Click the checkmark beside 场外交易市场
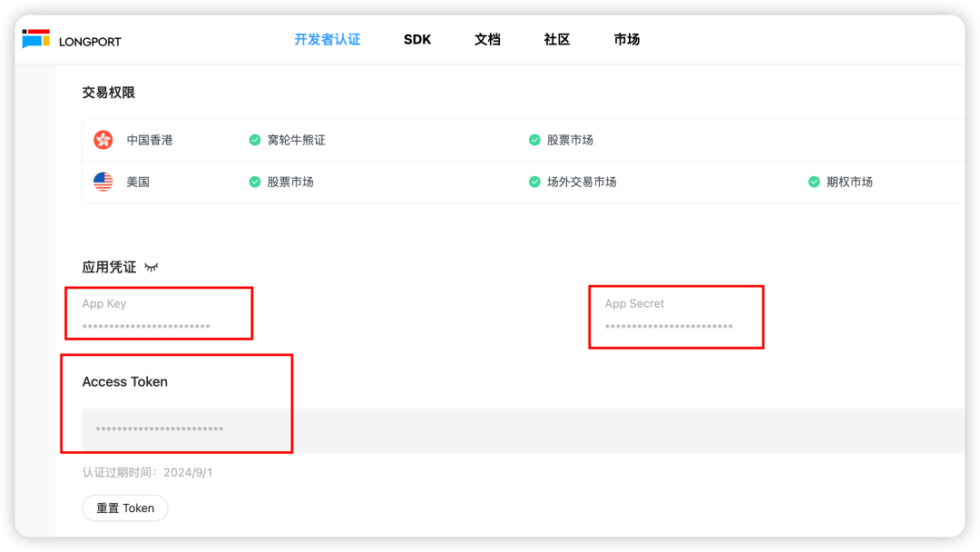Screen dimensions: 980x552 click(x=534, y=182)
